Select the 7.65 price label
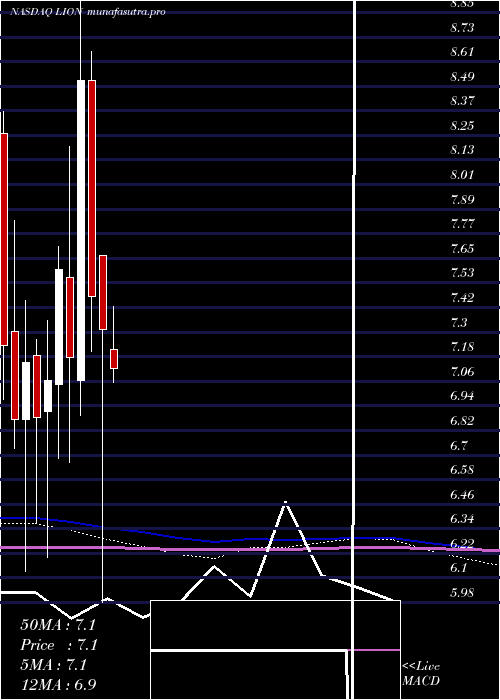The height and width of the screenshot is (700, 500). (462, 248)
